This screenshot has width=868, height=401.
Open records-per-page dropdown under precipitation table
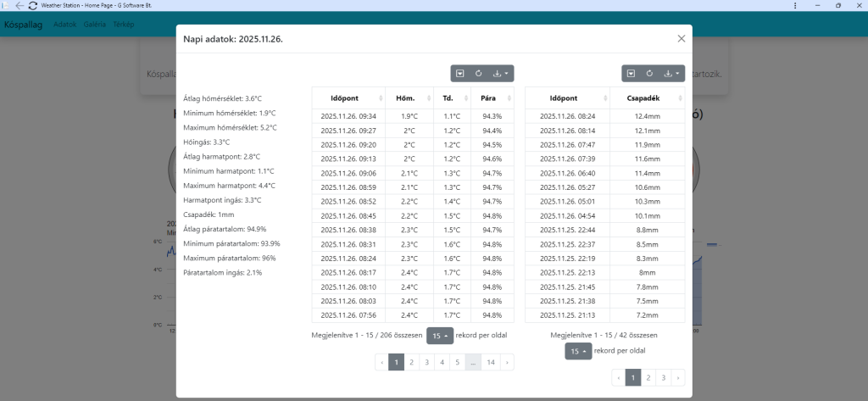coord(578,351)
